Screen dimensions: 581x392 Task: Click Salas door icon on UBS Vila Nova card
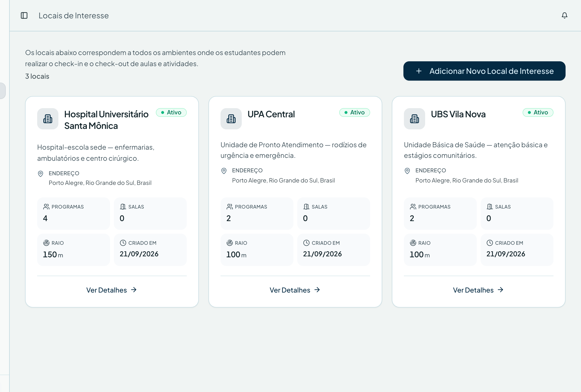pyautogui.click(x=490, y=207)
